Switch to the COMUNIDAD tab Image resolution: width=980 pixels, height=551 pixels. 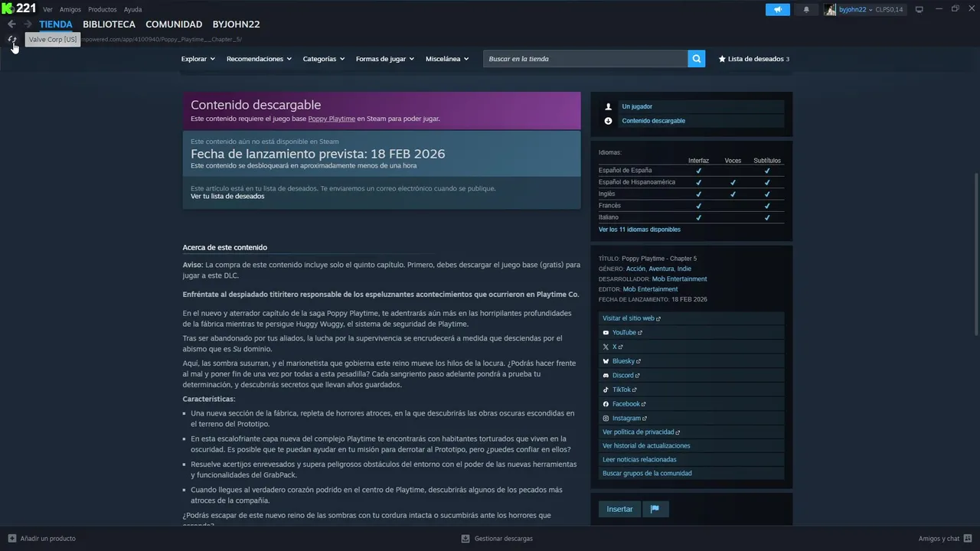(x=174, y=24)
